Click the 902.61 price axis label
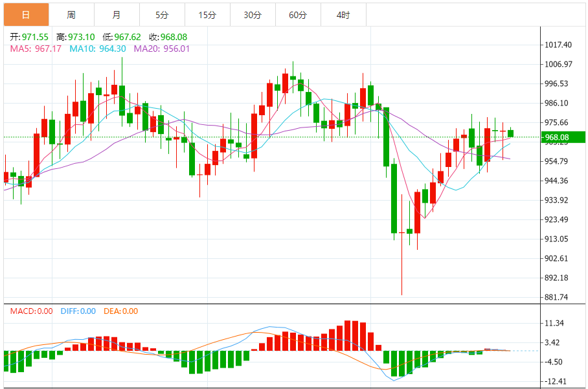The width and height of the screenshot is (588, 389). (556, 259)
